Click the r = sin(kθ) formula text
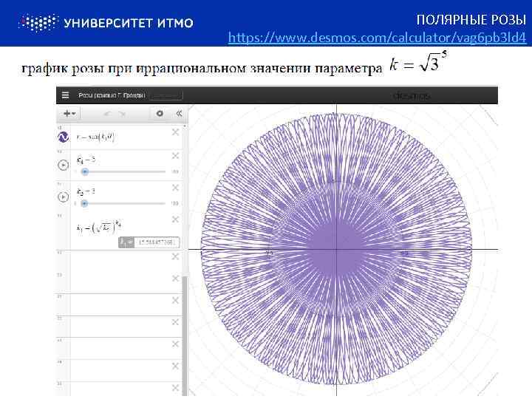This screenshot has width=532, height=399. [x=95, y=137]
